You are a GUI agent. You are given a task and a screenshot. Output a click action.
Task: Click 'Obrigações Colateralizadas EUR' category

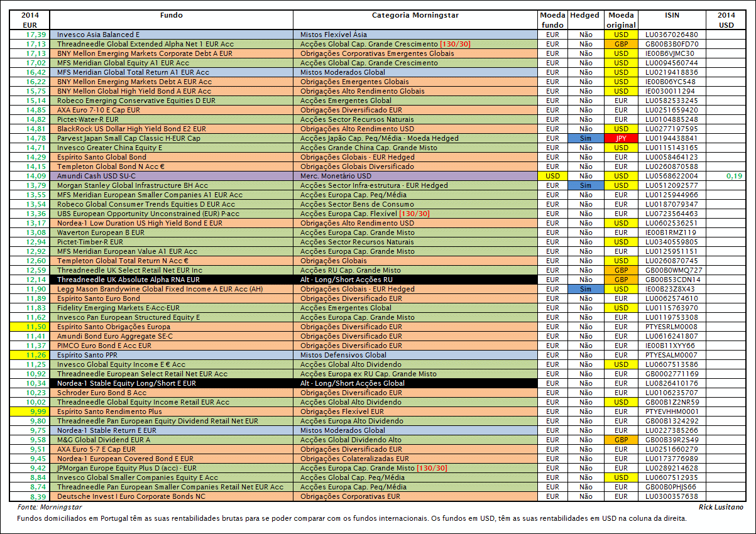pos(415,459)
